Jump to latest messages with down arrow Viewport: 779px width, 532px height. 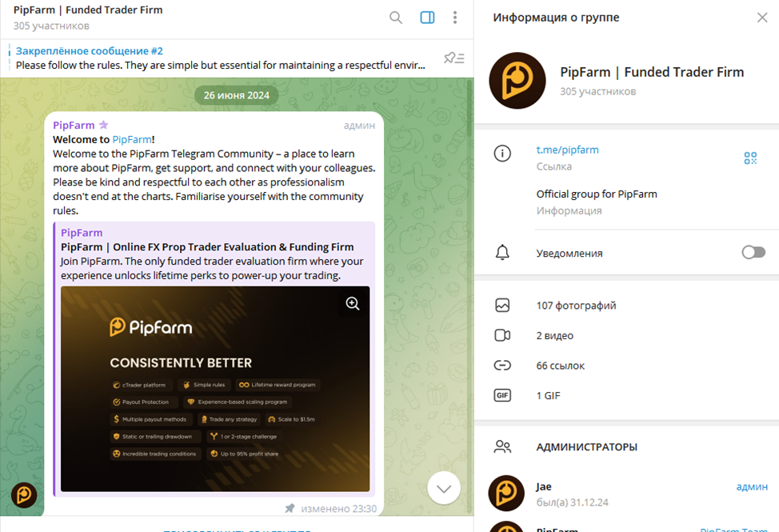(444, 487)
